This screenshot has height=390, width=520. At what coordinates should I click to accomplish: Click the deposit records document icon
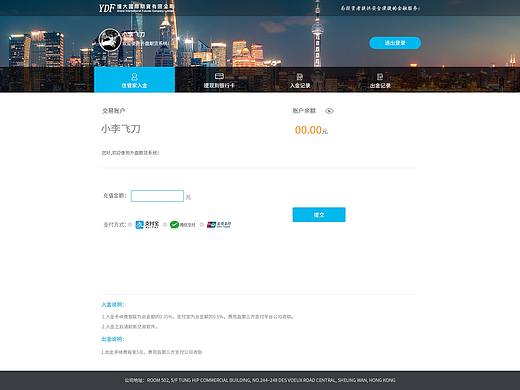(x=300, y=77)
